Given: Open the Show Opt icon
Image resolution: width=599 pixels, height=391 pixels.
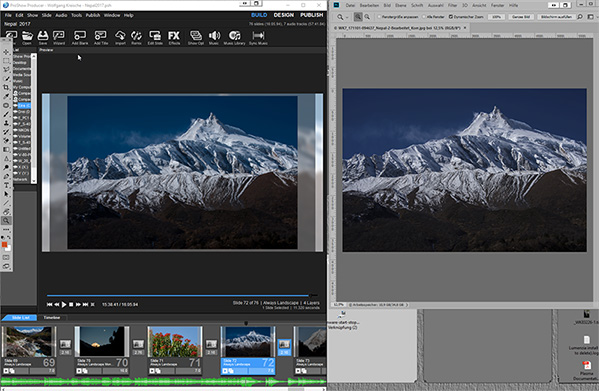Looking at the screenshot, I should tap(196, 37).
